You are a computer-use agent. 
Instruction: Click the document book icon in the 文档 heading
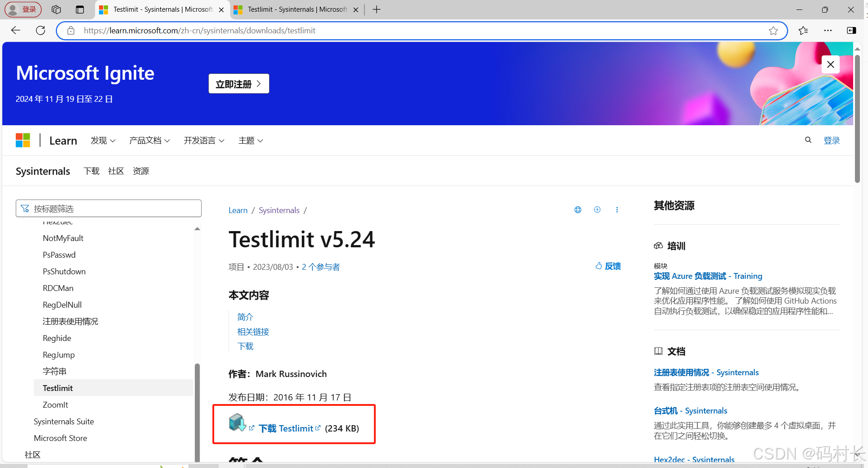coord(658,351)
